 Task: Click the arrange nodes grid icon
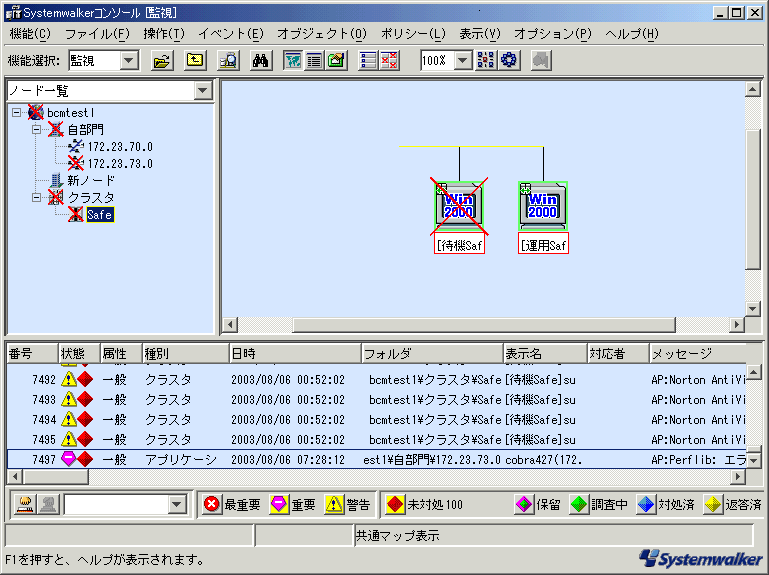[486, 60]
